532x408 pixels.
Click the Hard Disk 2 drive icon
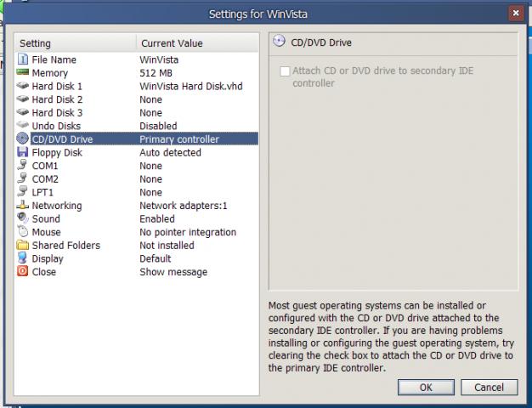click(23, 99)
